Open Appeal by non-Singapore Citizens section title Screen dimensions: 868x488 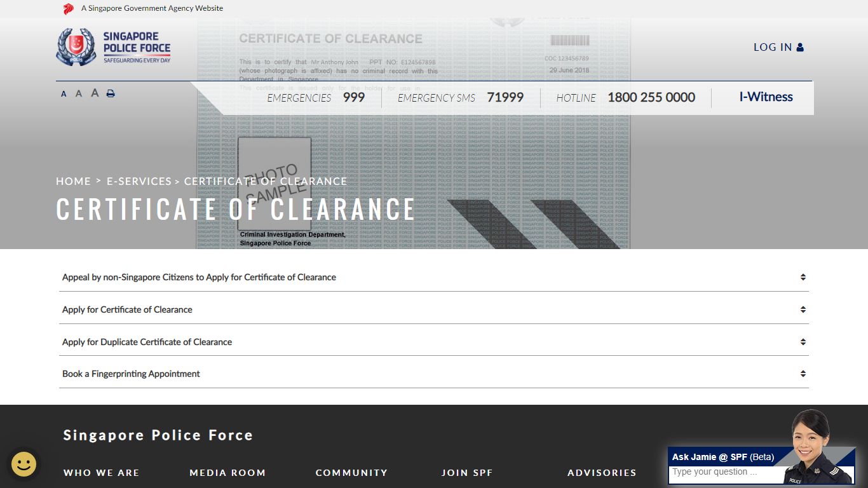pos(199,277)
